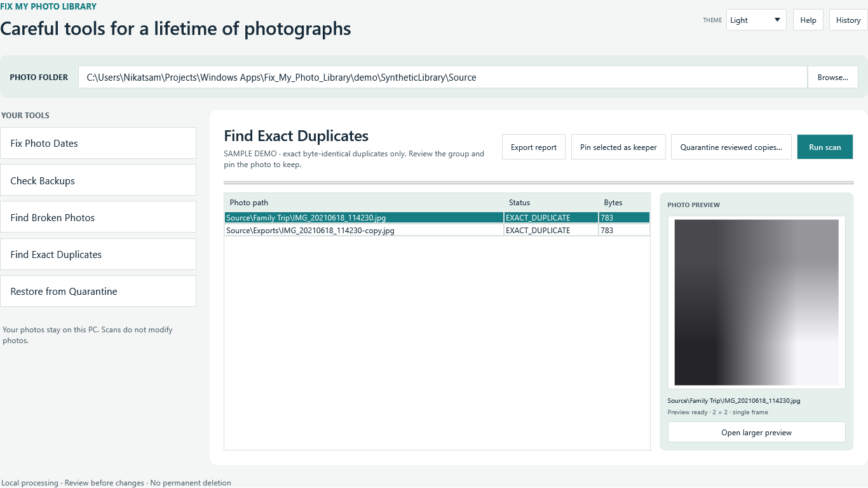Click the photo folder path field
Image resolution: width=868 pixels, height=488 pixels.
(443, 78)
